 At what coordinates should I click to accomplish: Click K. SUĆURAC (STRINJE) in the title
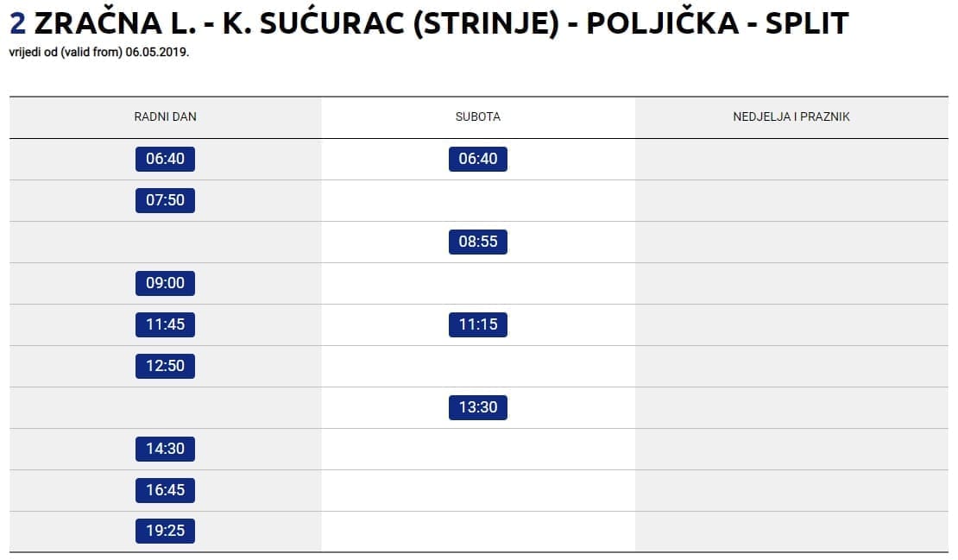coord(387,23)
